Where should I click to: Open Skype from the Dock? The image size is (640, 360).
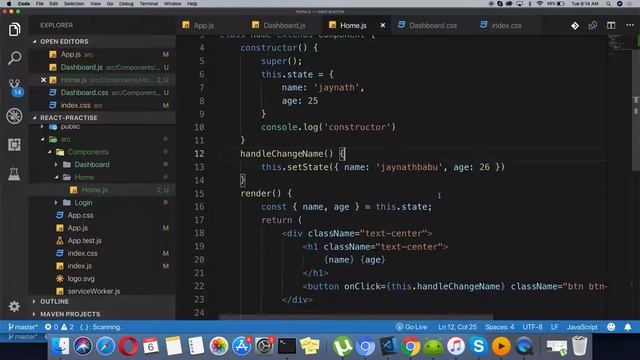478,346
